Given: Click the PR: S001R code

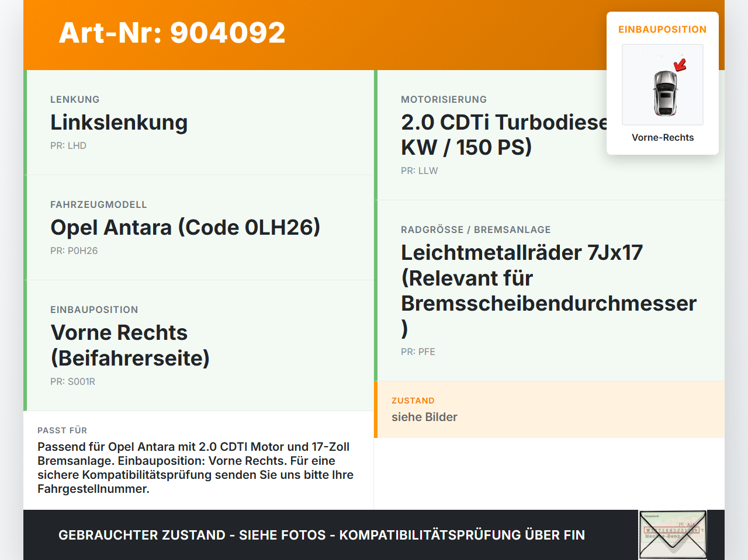Looking at the screenshot, I should 73,381.
